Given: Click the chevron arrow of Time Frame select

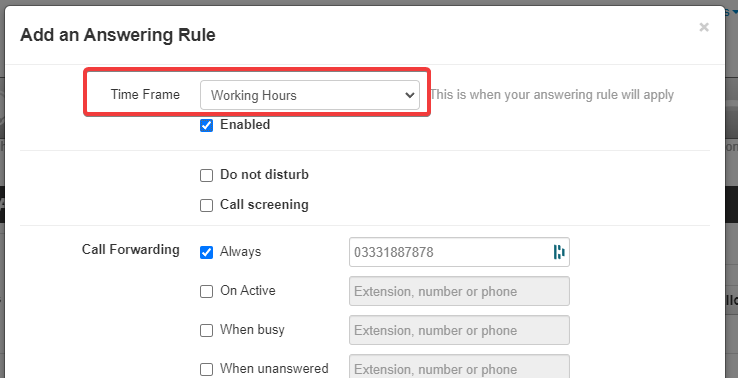Looking at the screenshot, I should point(409,95).
